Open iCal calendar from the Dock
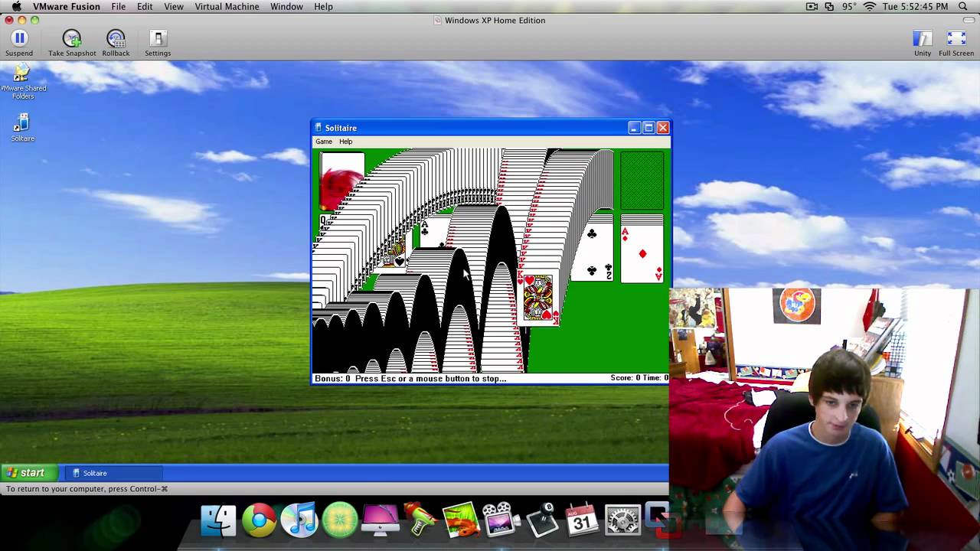Viewport: 980px width, 551px height. [x=582, y=520]
